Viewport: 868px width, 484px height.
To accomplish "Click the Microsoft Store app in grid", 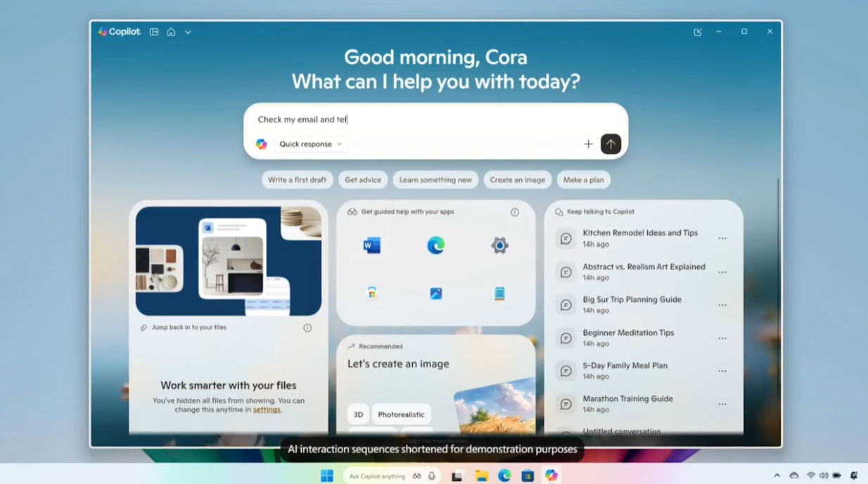I will [371, 294].
